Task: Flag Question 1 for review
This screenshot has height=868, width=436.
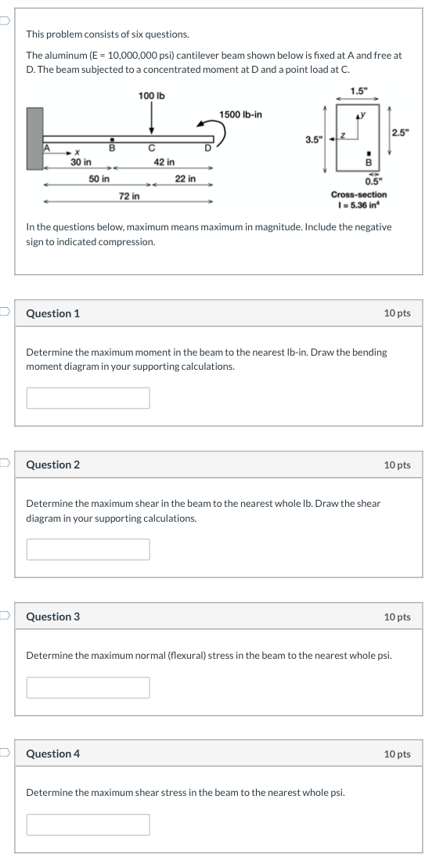Action: [4, 311]
